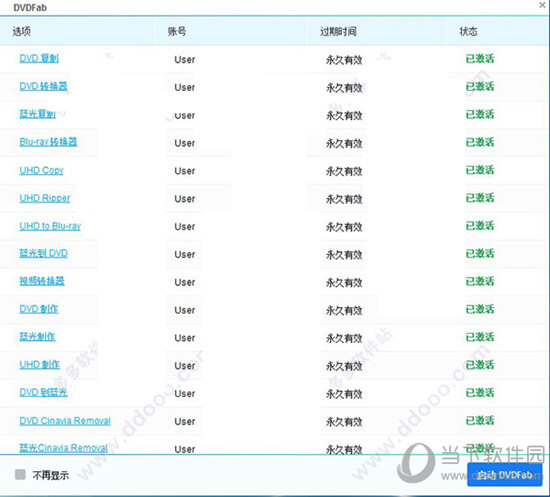The height and width of the screenshot is (497, 550).
Task: Click the UHD Ripper link
Action: pyautogui.click(x=45, y=198)
